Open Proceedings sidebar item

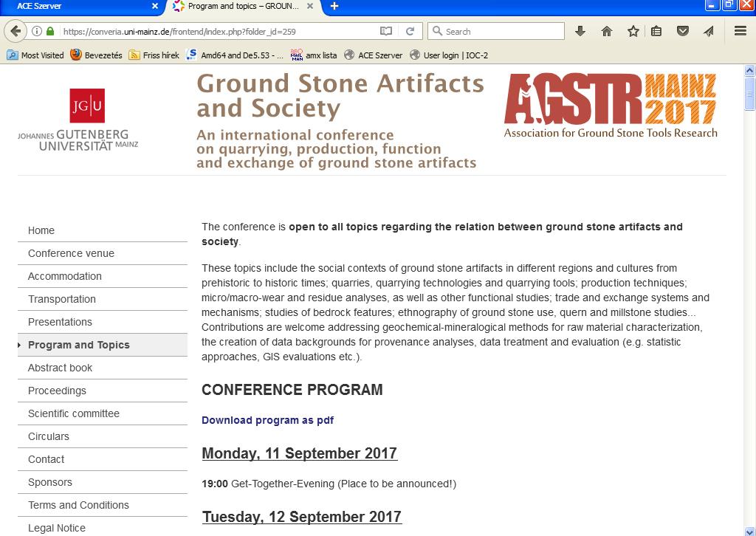pos(102,391)
